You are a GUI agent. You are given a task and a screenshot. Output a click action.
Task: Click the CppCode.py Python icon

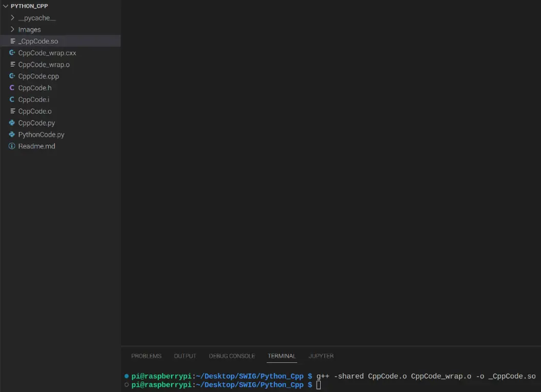[12, 123]
